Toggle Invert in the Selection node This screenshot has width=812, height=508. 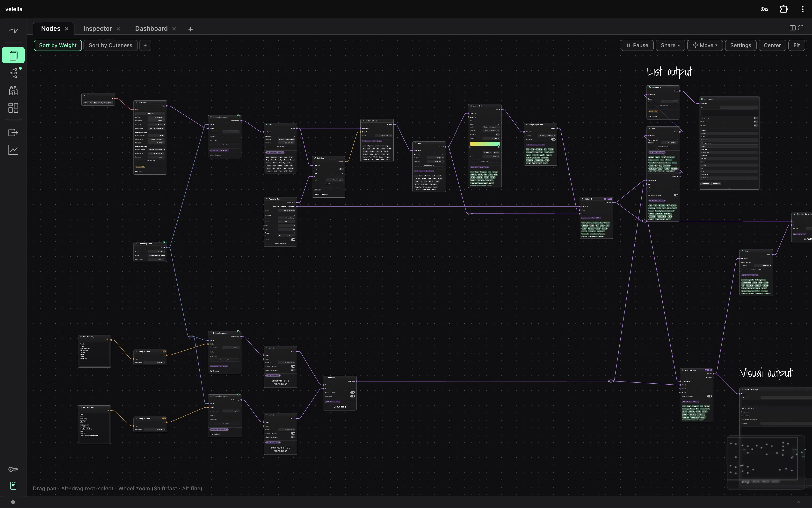pos(341,169)
